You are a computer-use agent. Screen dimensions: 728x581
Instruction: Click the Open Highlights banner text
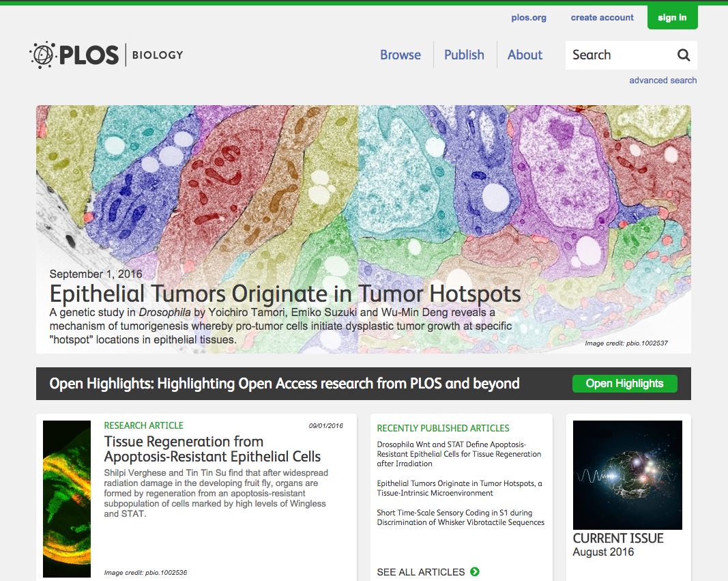284,384
